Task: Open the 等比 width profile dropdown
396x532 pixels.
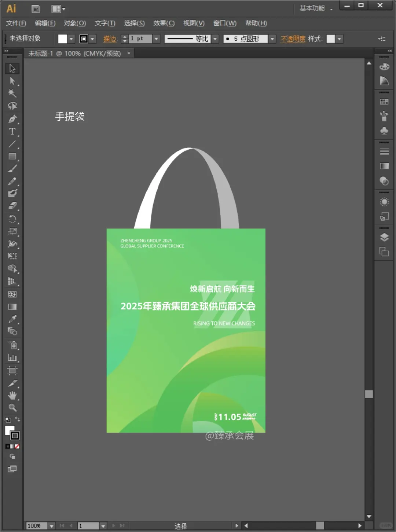Action: (x=216, y=39)
